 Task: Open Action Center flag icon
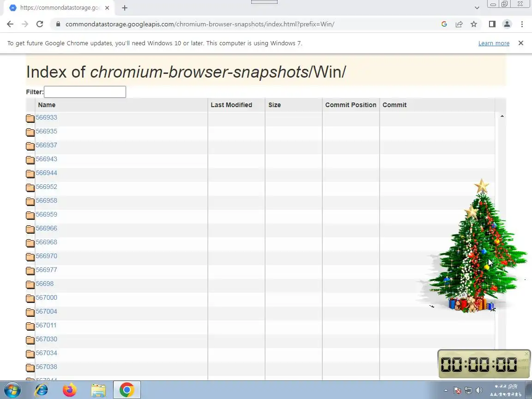pos(457,390)
